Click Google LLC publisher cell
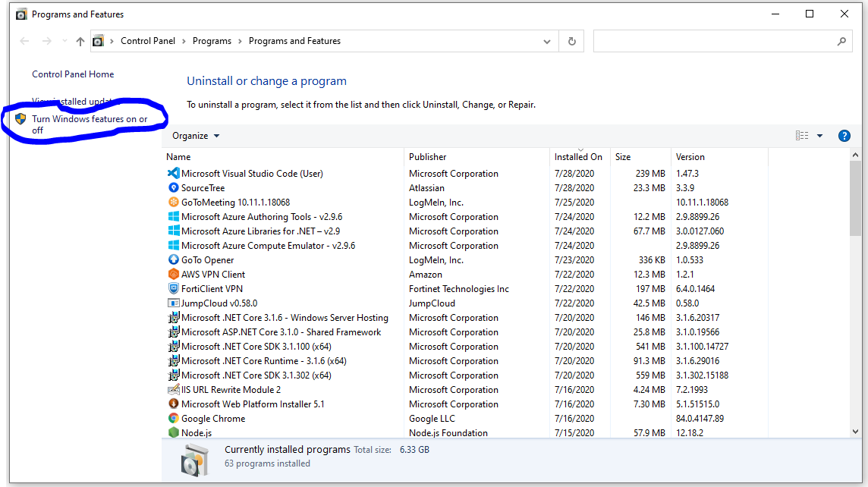 [x=432, y=419]
